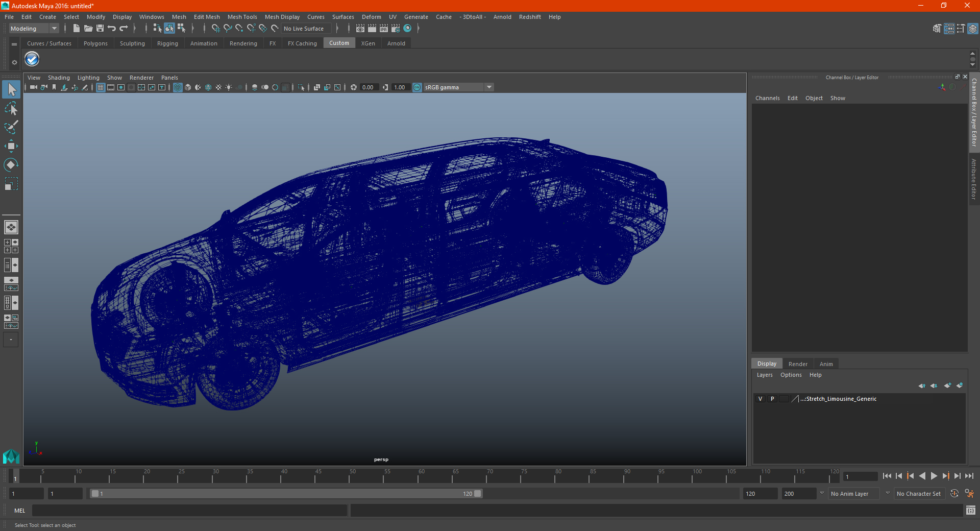Open the panel's Shading menu

point(59,78)
